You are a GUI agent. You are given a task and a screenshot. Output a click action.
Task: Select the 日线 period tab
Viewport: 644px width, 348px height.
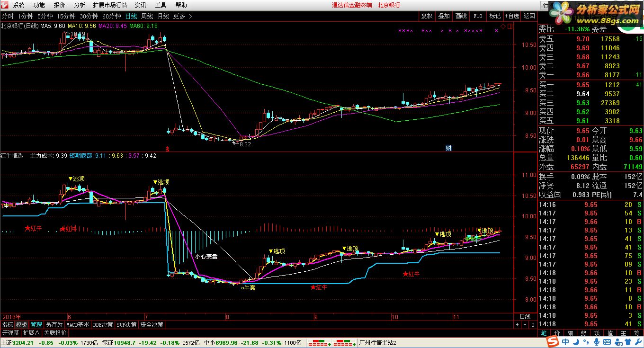131,16
